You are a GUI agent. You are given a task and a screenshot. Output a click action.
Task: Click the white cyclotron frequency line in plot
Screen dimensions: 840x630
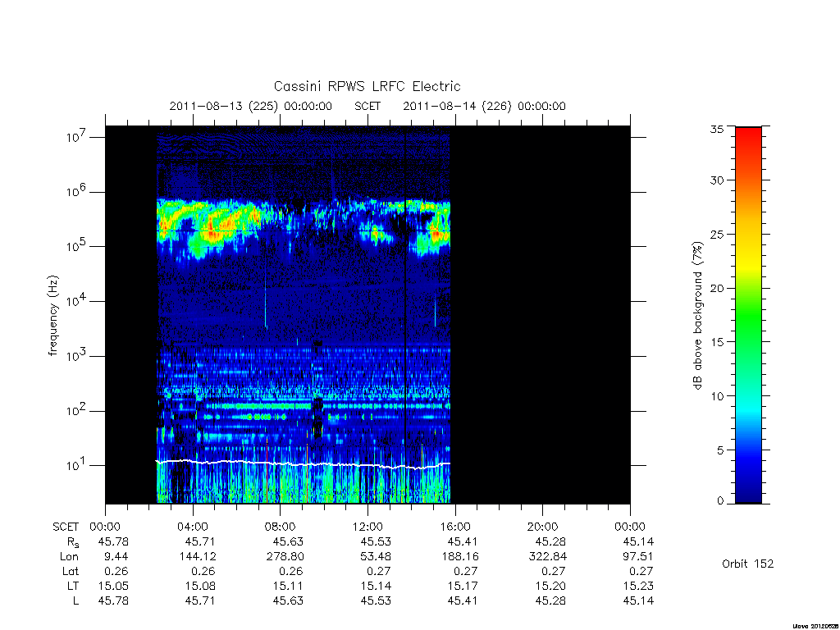(304, 464)
